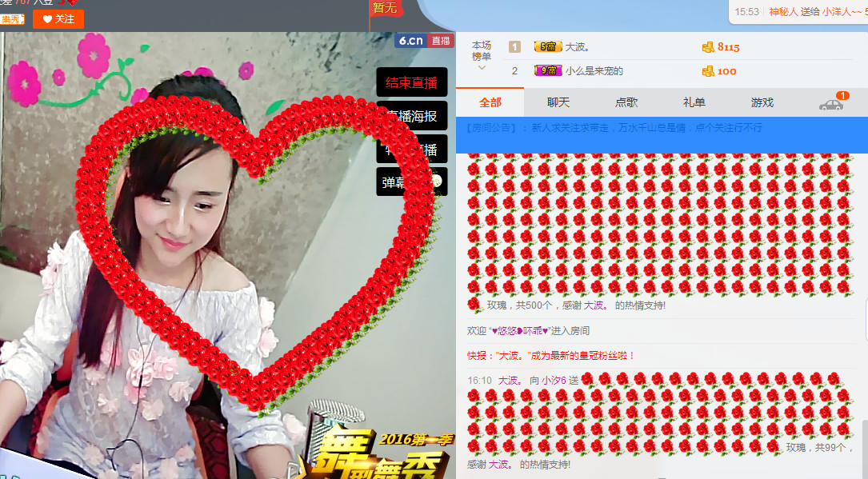Follow the streamer with the 关注 button

(58, 19)
